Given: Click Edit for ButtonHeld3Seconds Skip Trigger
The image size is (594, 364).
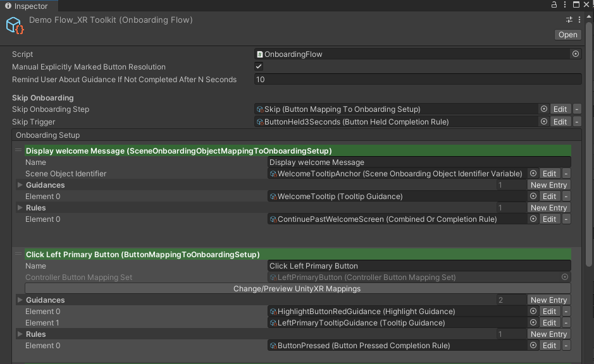Looking at the screenshot, I should [x=560, y=122].
